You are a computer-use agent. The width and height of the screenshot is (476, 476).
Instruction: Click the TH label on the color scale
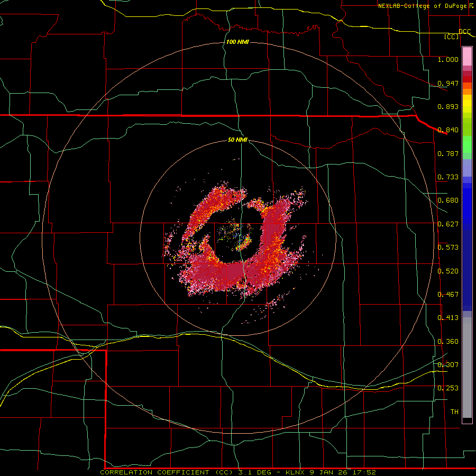(x=454, y=412)
